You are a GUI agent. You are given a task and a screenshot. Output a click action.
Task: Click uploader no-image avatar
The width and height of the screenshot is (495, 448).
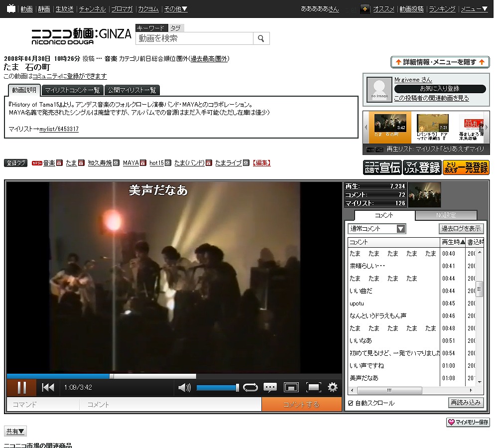[x=379, y=90]
